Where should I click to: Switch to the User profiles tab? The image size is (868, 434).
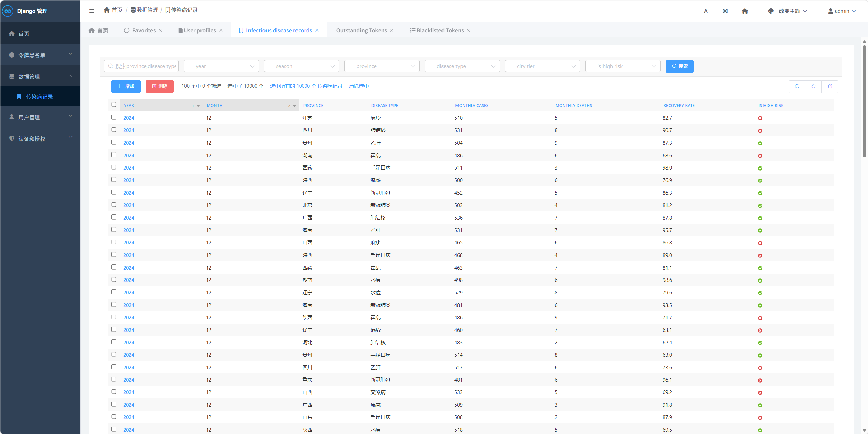pyautogui.click(x=199, y=30)
